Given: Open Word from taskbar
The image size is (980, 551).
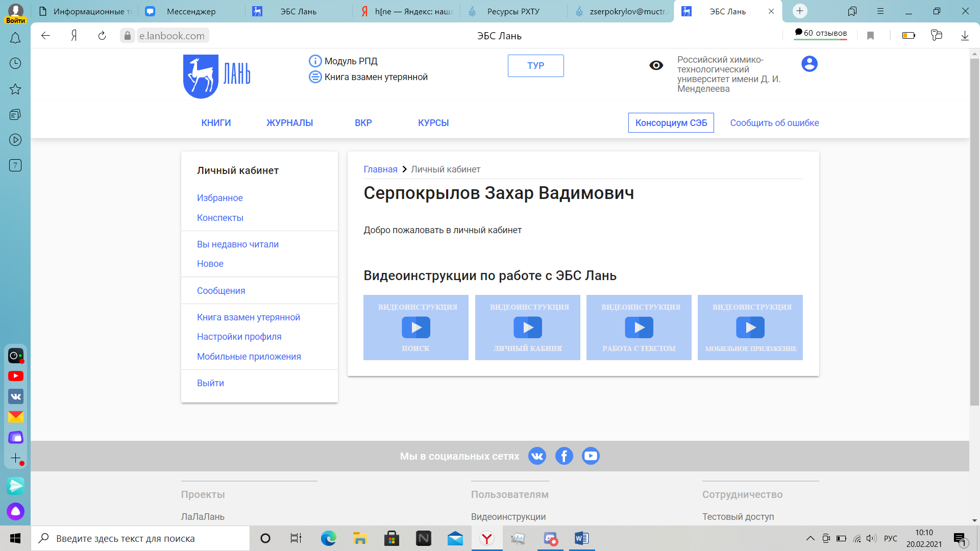Looking at the screenshot, I should [x=581, y=538].
